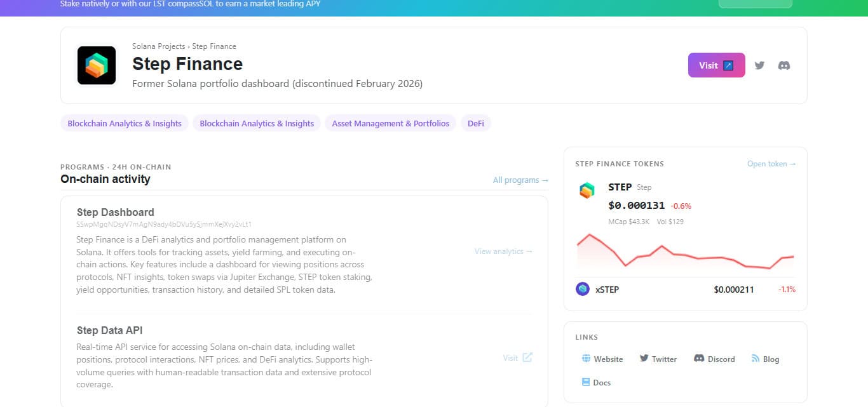This screenshot has height=407, width=868.
Task: Click the STEP price chart
Action: 685,253
